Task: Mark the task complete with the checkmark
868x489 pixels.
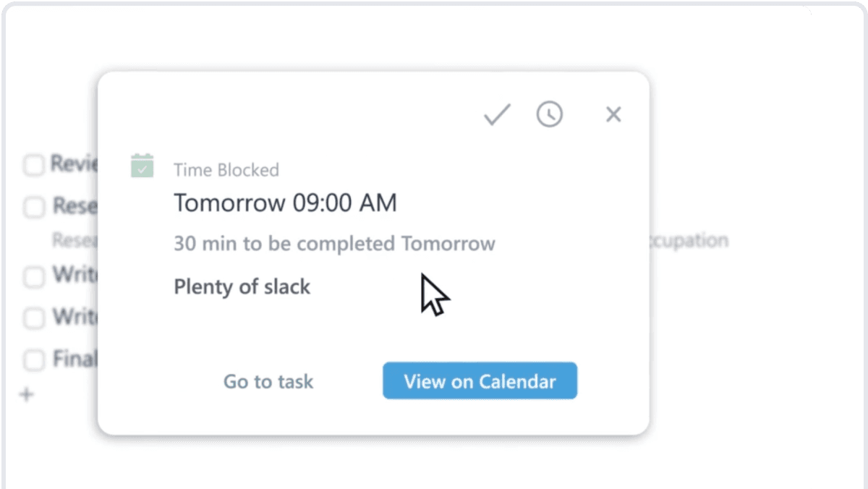Action: 497,114
